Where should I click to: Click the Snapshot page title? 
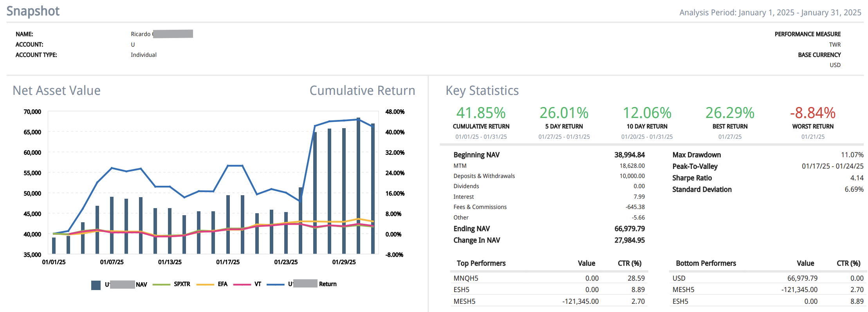pyautogui.click(x=33, y=11)
